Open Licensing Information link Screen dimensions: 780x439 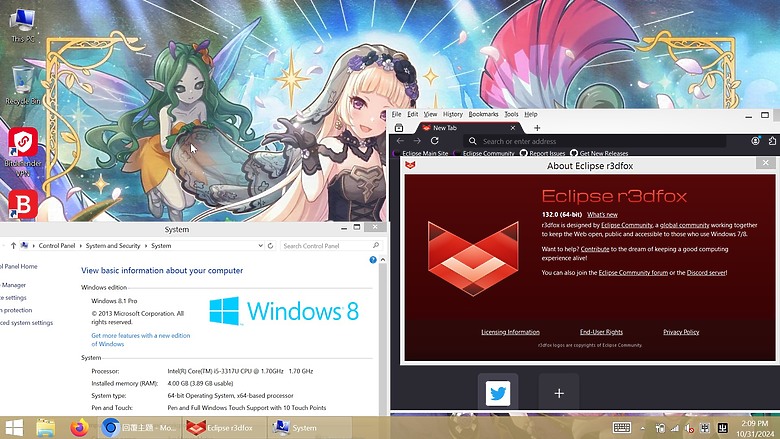pyautogui.click(x=510, y=332)
